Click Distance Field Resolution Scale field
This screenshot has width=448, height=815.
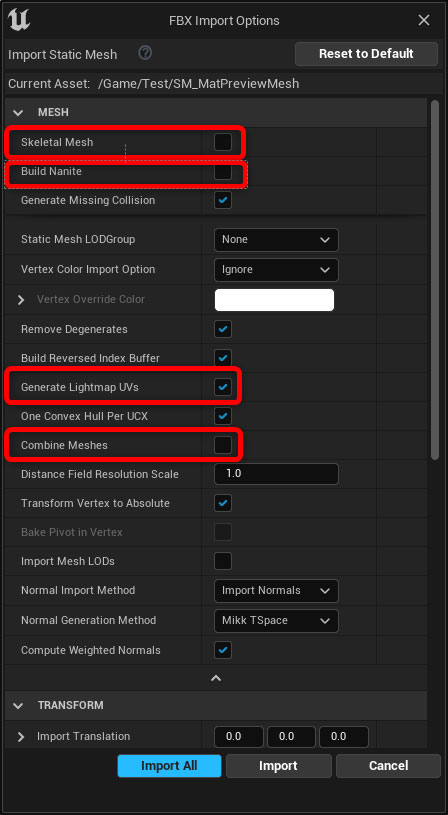click(276, 474)
